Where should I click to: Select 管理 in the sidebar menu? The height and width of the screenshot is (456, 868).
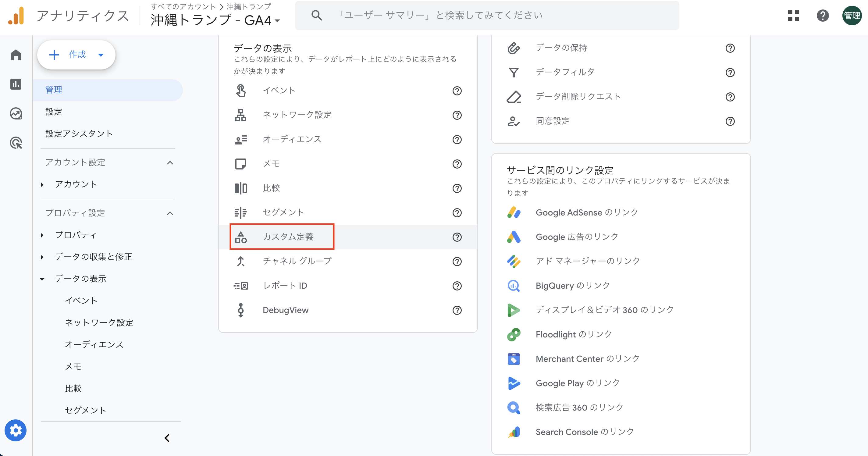[x=54, y=90]
